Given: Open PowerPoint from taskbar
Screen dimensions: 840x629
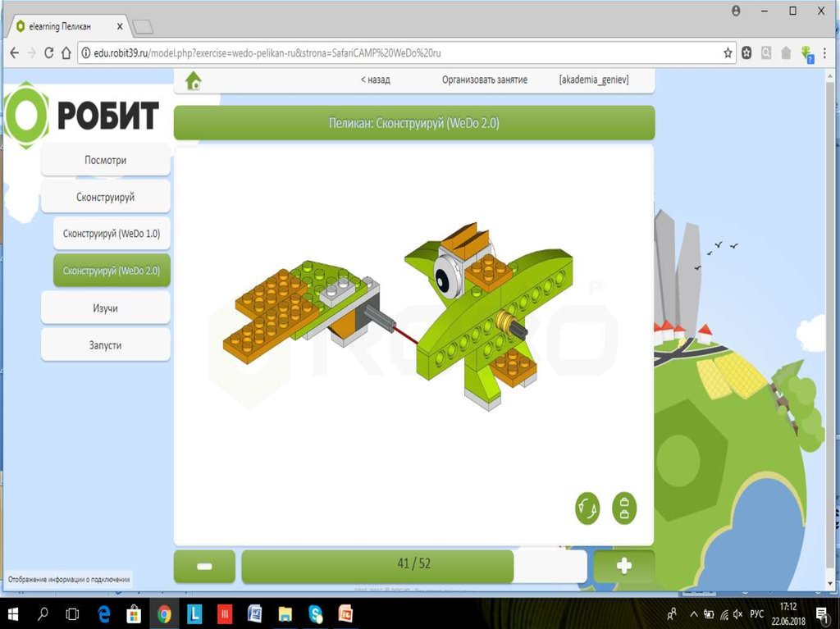Looking at the screenshot, I should coord(345,614).
